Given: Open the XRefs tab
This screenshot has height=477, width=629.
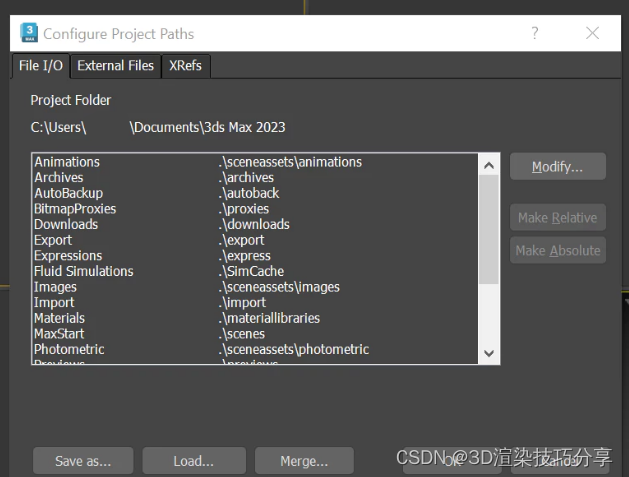Looking at the screenshot, I should [185, 66].
